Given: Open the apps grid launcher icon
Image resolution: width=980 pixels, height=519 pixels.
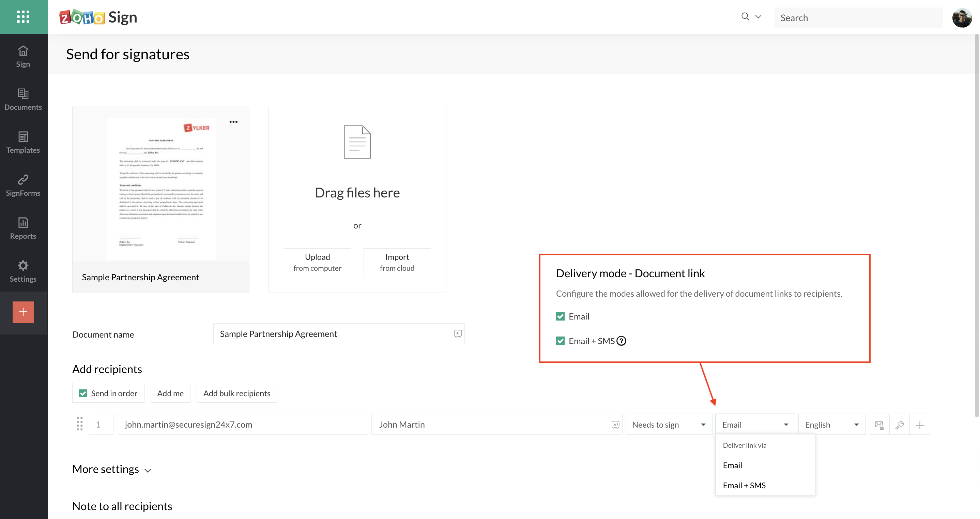Looking at the screenshot, I should pos(23,17).
